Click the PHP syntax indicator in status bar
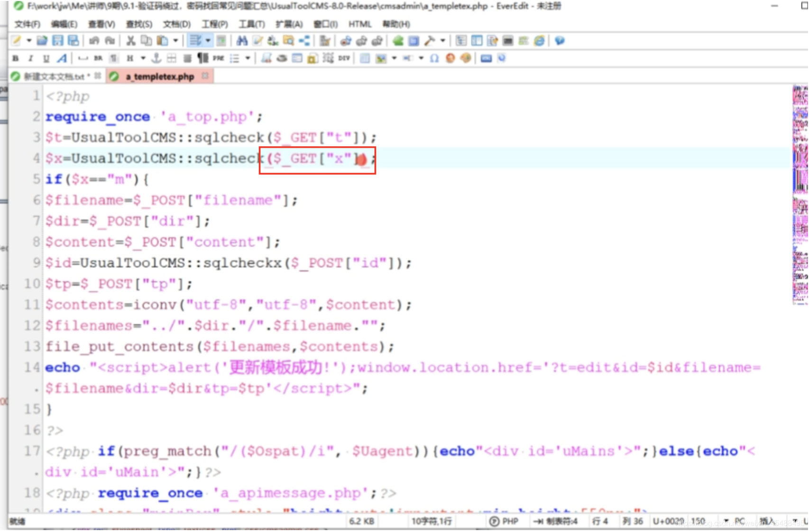Viewport: 809px width, 532px height. click(x=504, y=521)
